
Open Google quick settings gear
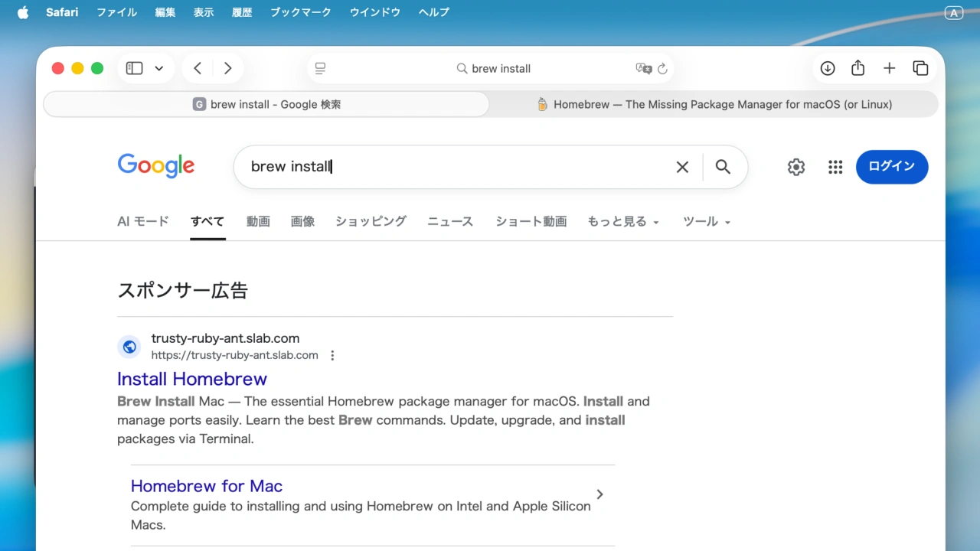[x=796, y=167]
